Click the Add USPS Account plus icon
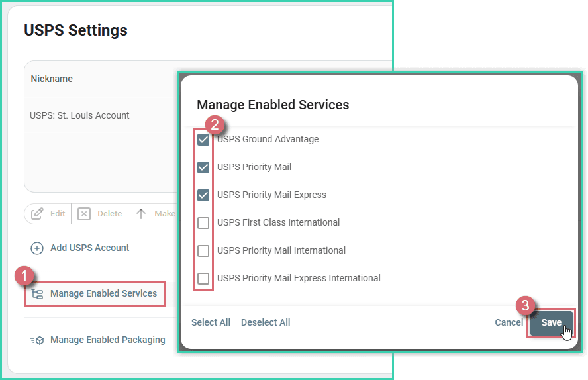Viewport: 588px width, 380px height. pos(37,248)
